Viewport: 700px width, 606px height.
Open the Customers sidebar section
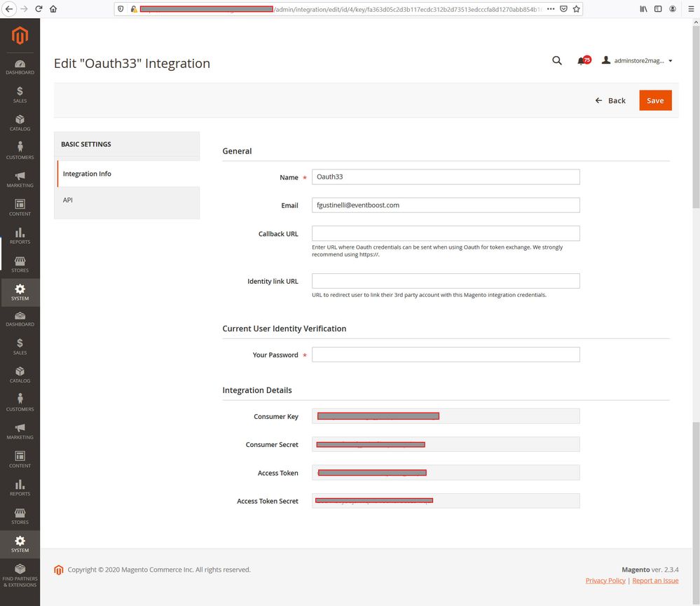click(x=20, y=151)
